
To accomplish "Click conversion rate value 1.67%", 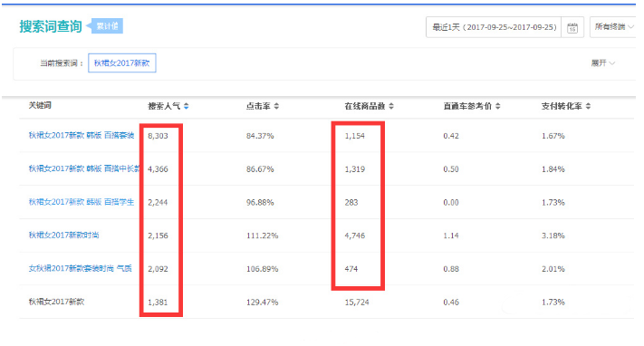I will (x=553, y=136).
